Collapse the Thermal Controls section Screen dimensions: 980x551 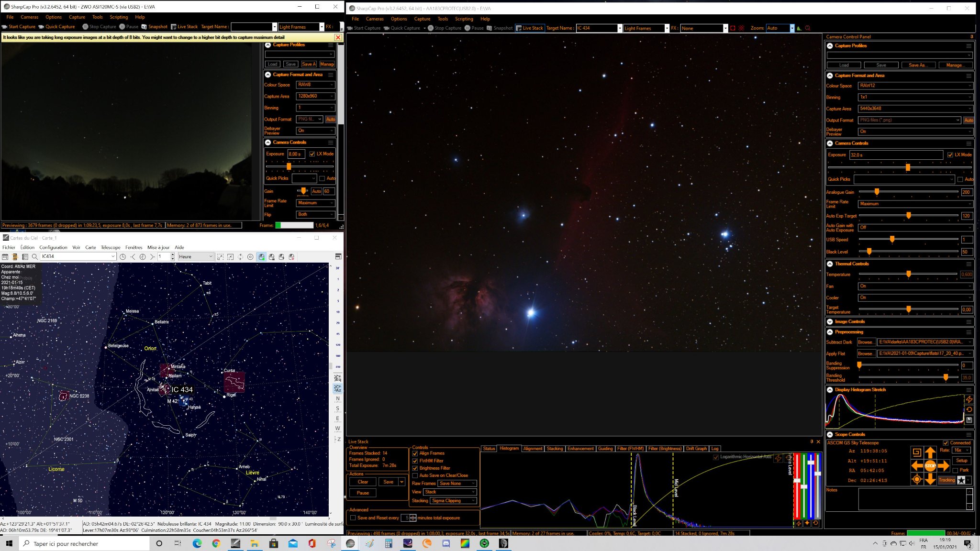(830, 264)
